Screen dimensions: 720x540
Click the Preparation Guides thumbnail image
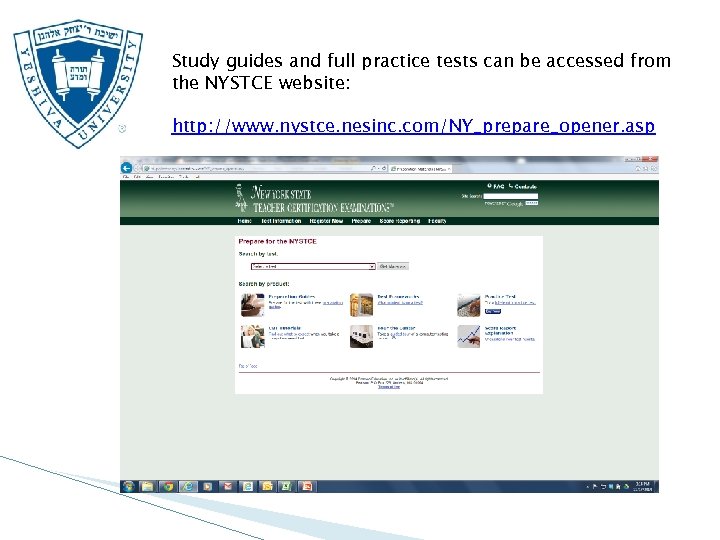[x=253, y=305]
